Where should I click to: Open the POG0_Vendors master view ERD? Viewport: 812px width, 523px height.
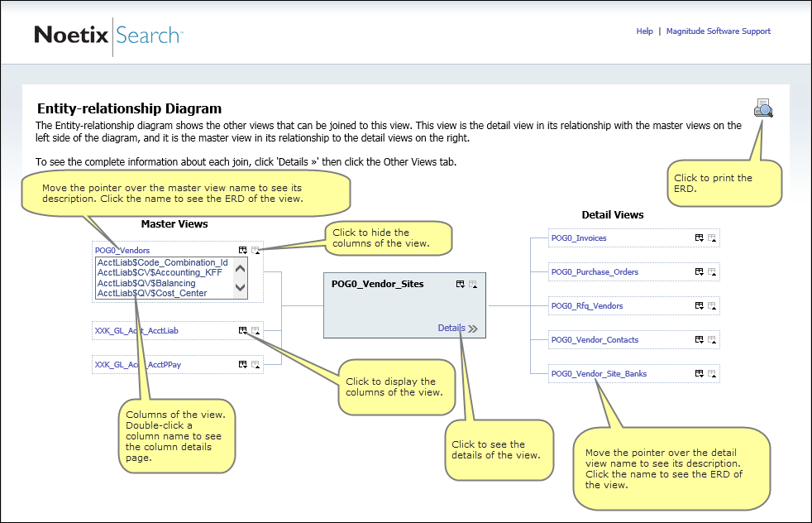[122, 251]
